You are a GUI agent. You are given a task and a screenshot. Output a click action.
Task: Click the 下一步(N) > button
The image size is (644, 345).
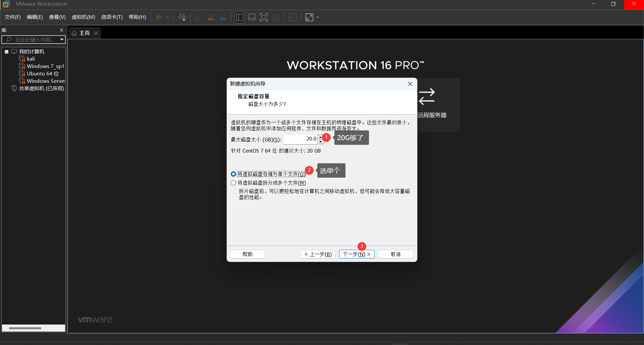pyautogui.click(x=357, y=254)
